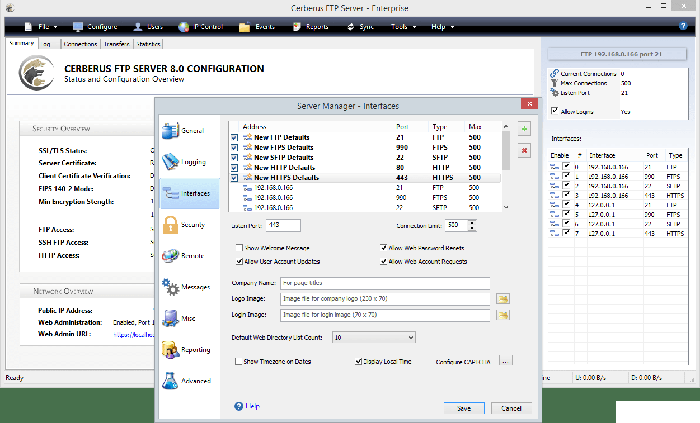Open the Remote settings page icon
The width and height of the screenshot is (700, 423).
[x=170, y=256]
